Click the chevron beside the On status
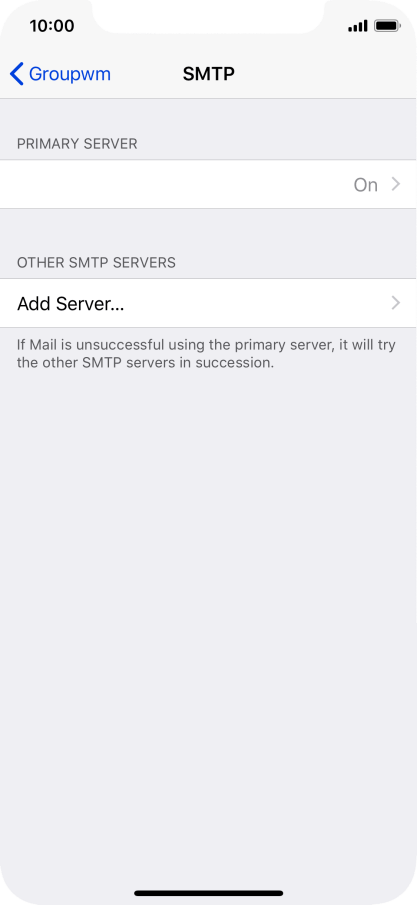The width and height of the screenshot is (417, 905). 396,184
